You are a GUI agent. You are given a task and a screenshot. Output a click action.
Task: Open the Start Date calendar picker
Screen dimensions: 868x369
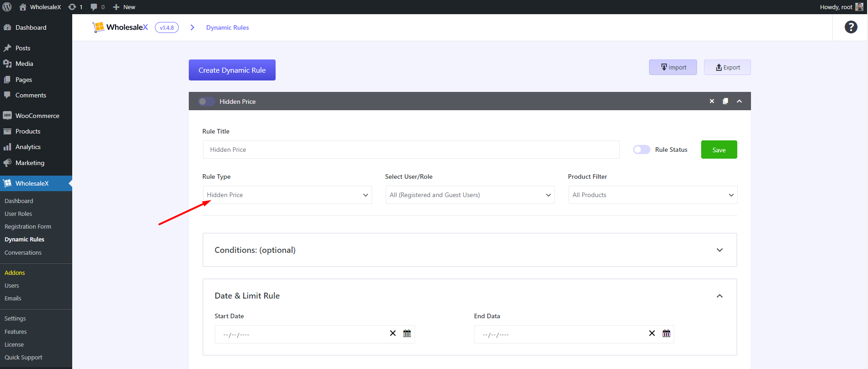click(x=407, y=333)
